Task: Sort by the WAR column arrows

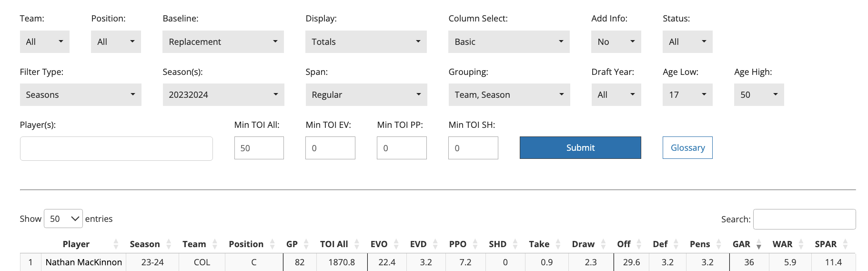Action: [801, 244]
